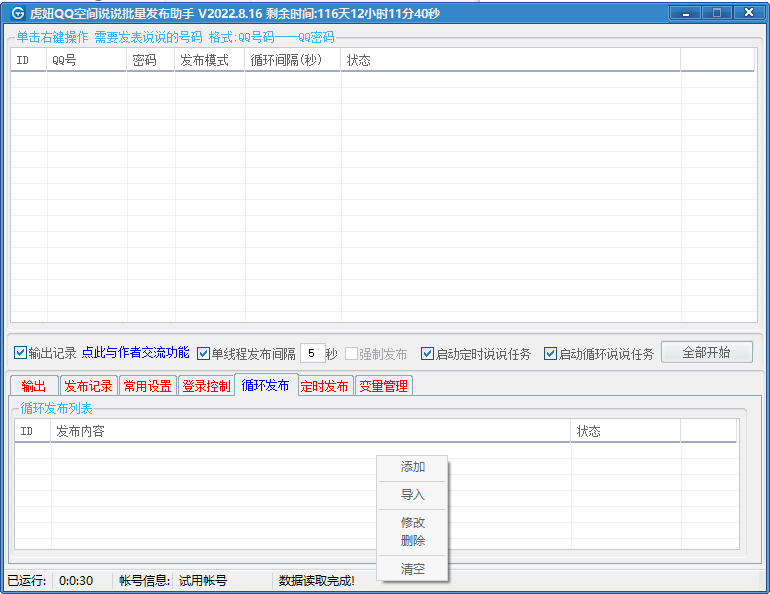Choose 导入 from the context menu

(412, 495)
